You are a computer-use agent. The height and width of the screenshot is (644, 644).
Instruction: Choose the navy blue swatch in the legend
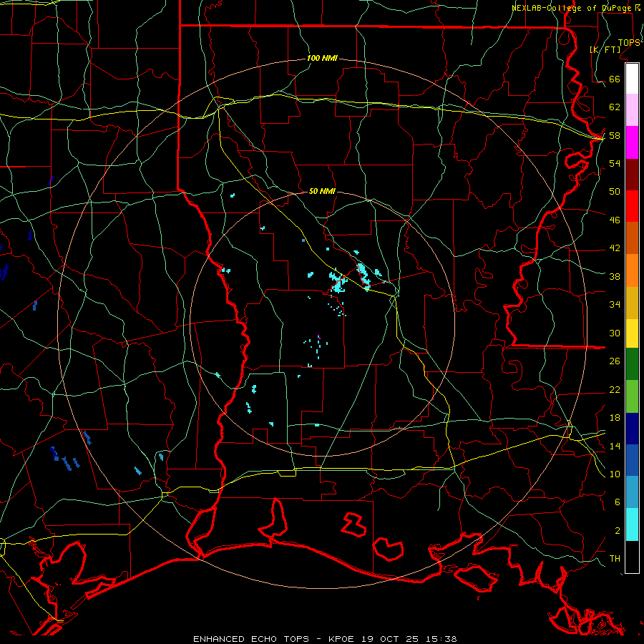(632, 429)
